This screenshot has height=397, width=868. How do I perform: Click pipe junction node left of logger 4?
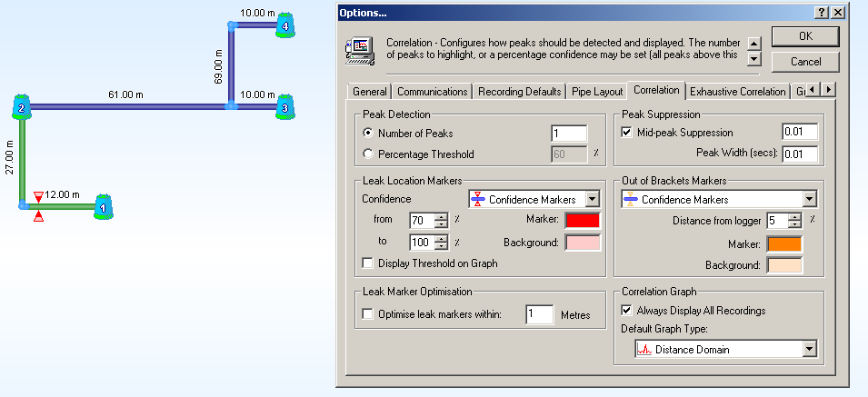(233, 25)
